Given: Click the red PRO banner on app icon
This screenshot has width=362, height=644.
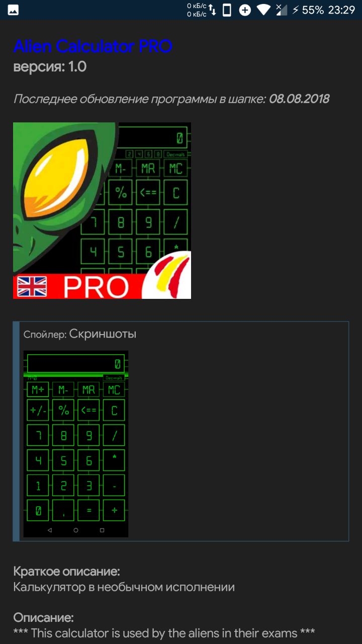Looking at the screenshot, I should click(x=80, y=287).
